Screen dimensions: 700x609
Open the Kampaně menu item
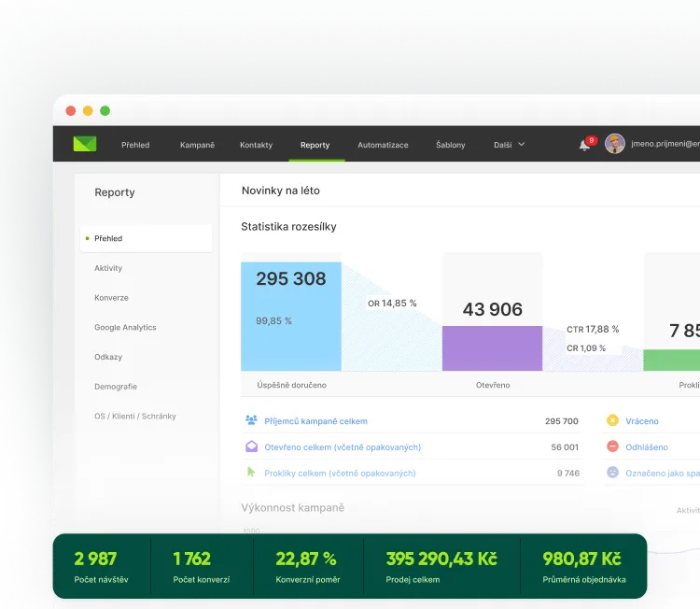197,145
